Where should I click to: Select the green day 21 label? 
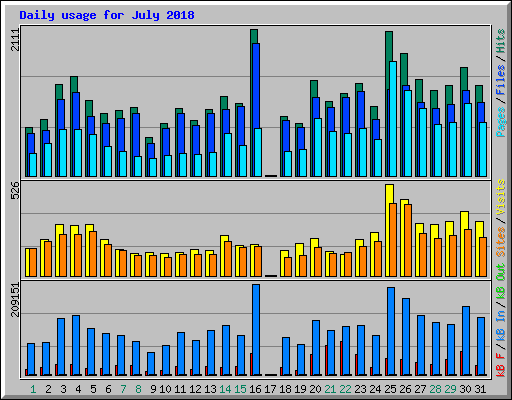point(330,389)
